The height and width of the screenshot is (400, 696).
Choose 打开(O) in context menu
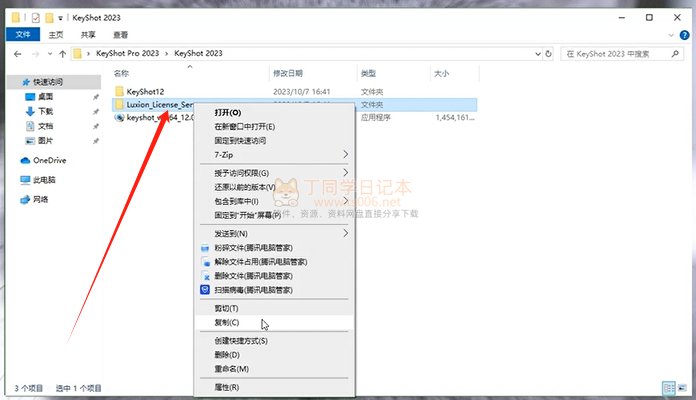point(228,113)
